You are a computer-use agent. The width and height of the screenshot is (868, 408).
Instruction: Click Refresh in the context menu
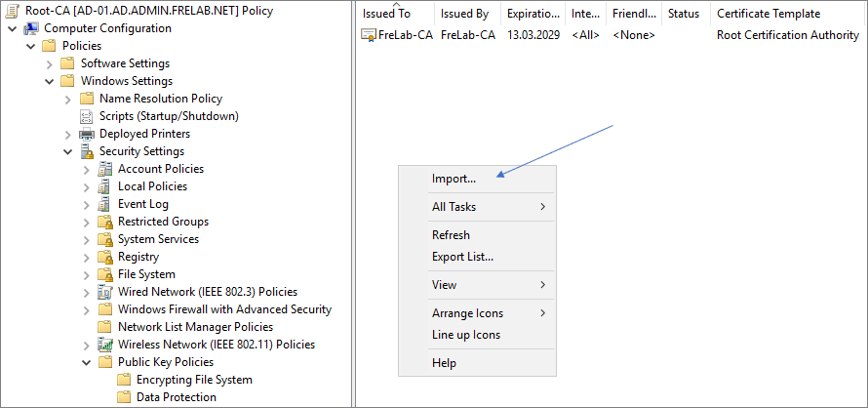[451, 235]
